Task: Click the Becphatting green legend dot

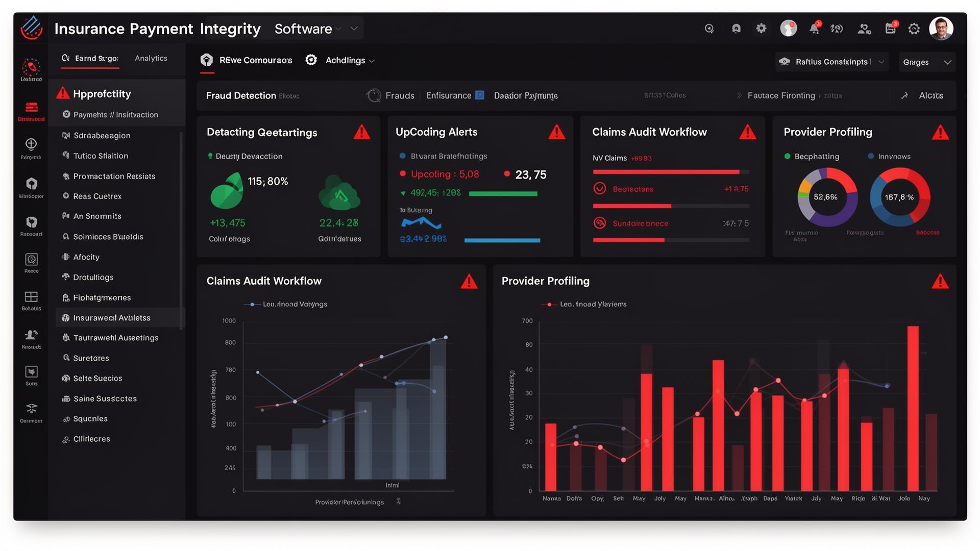Action: tap(787, 156)
